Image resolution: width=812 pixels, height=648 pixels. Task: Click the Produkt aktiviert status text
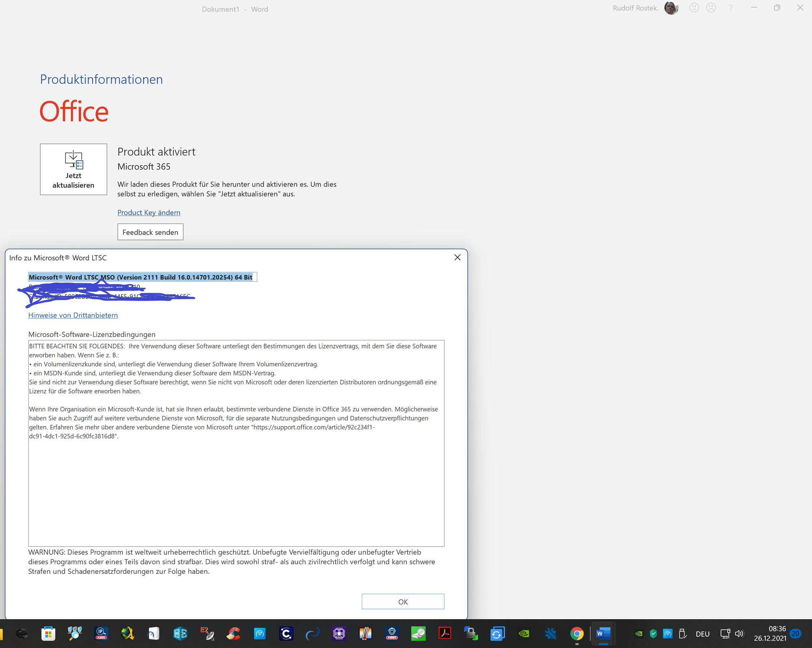(156, 152)
